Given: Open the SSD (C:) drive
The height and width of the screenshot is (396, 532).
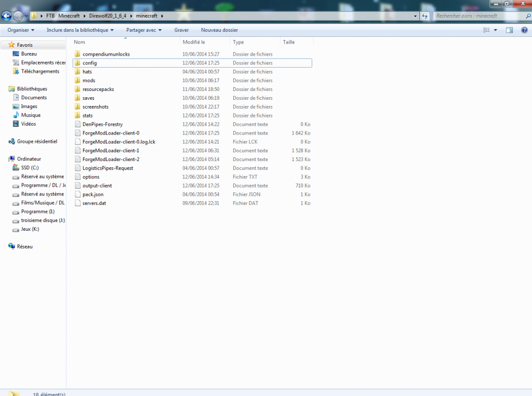Looking at the screenshot, I should coord(30,168).
